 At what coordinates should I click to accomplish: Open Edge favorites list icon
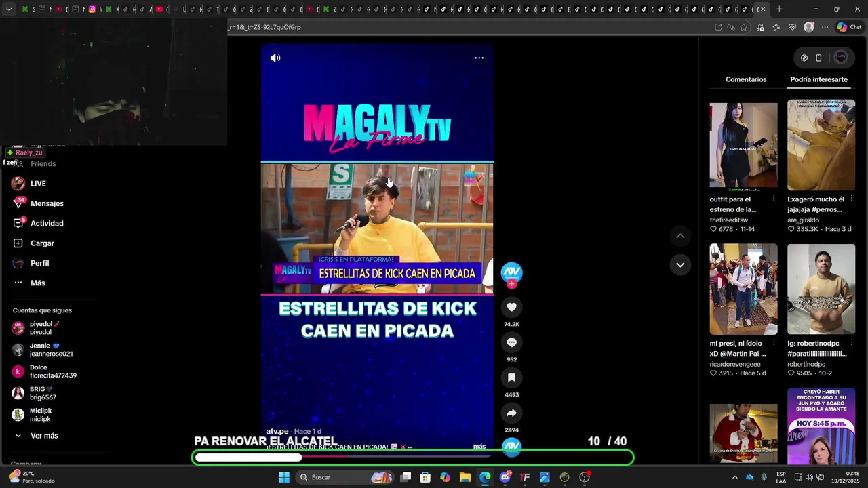pos(776,27)
